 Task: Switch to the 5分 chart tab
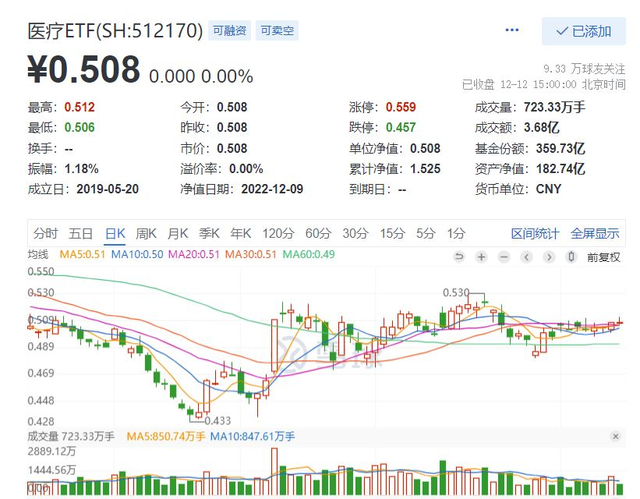(x=425, y=233)
